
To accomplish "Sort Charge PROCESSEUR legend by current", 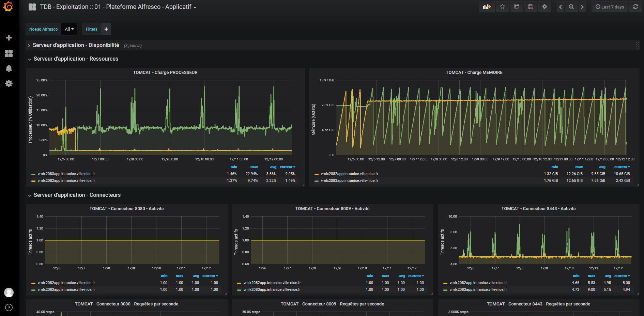I will point(287,167).
